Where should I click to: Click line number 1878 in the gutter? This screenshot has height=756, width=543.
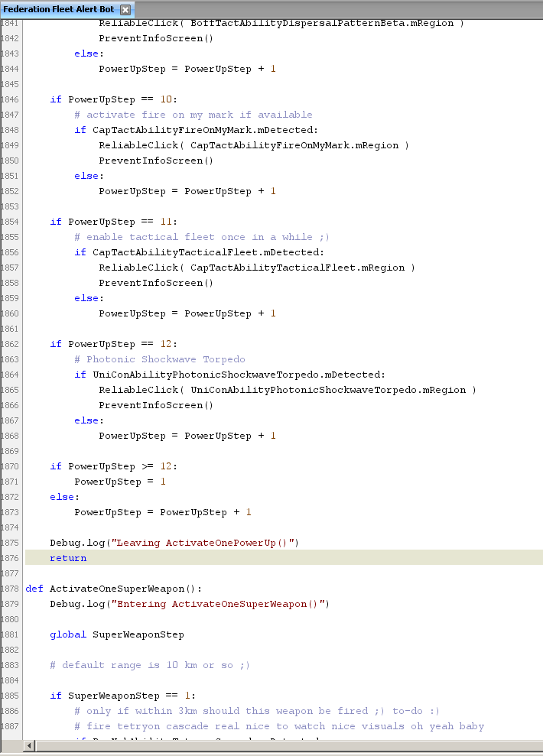(x=10, y=589)
